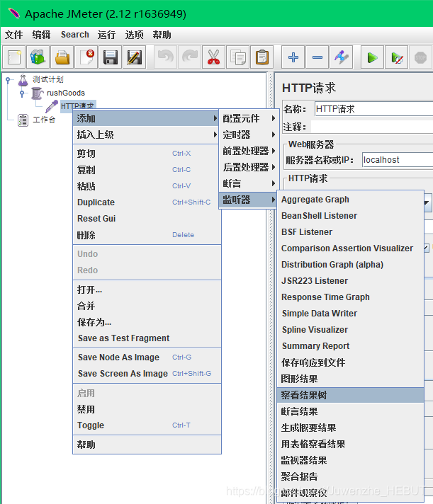
Task: Select 禁用 in context menu
Action: click(x=147, y=409)
